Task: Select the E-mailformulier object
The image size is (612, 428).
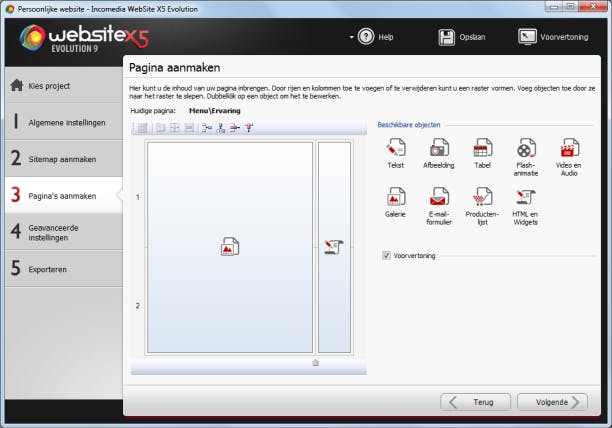Action: (439, 206)
